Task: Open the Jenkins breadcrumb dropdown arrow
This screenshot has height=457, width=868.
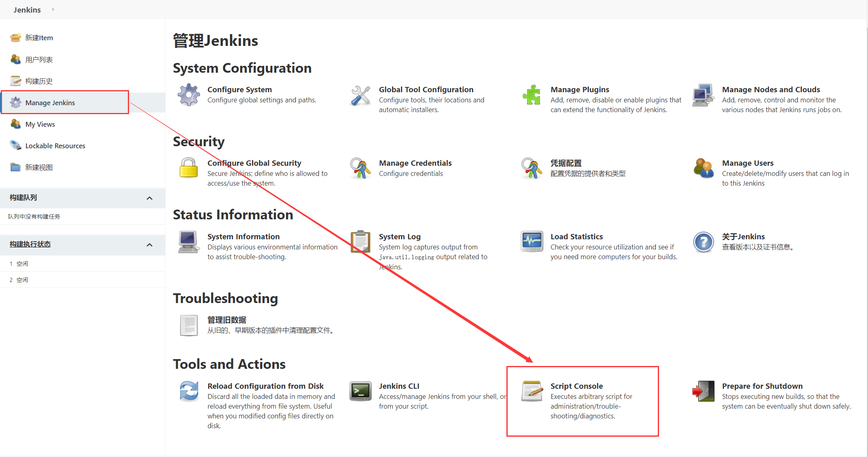Action: (53, 9)
